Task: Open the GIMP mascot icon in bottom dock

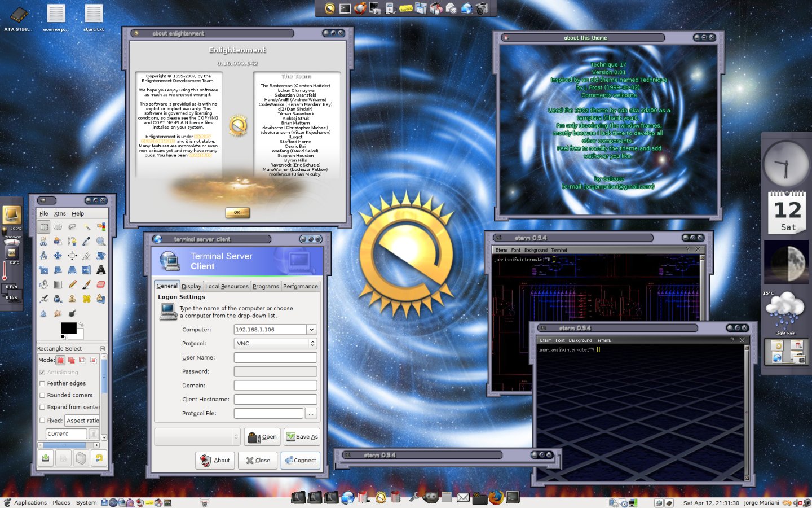Action: click(x=430, y=497)
